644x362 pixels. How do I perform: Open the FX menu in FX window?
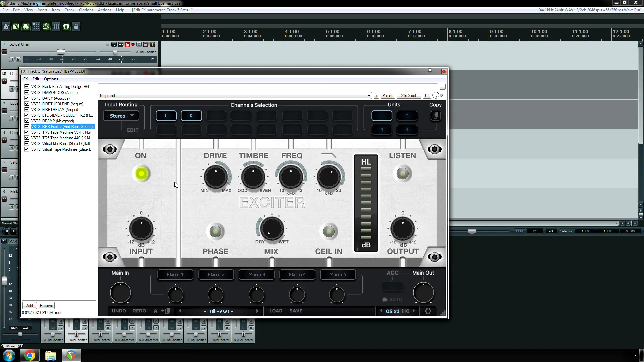[x=26, y=79]
